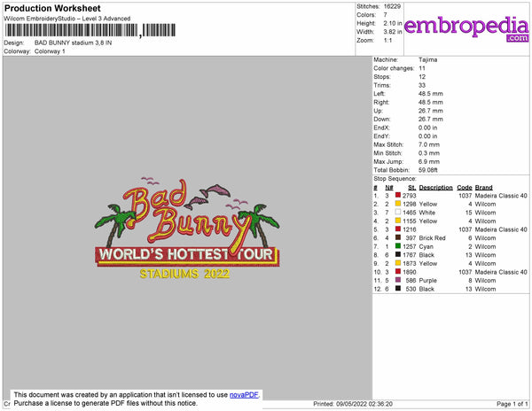Select the red swatch in stop row 1
532x411 pixels.
pos(398,195)
